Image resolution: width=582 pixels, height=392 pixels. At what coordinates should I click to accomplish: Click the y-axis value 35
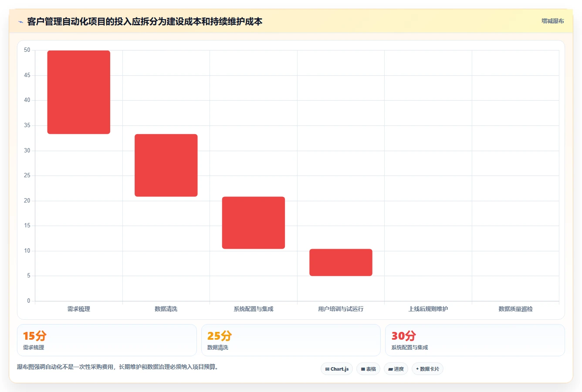(x=27, y=125)
